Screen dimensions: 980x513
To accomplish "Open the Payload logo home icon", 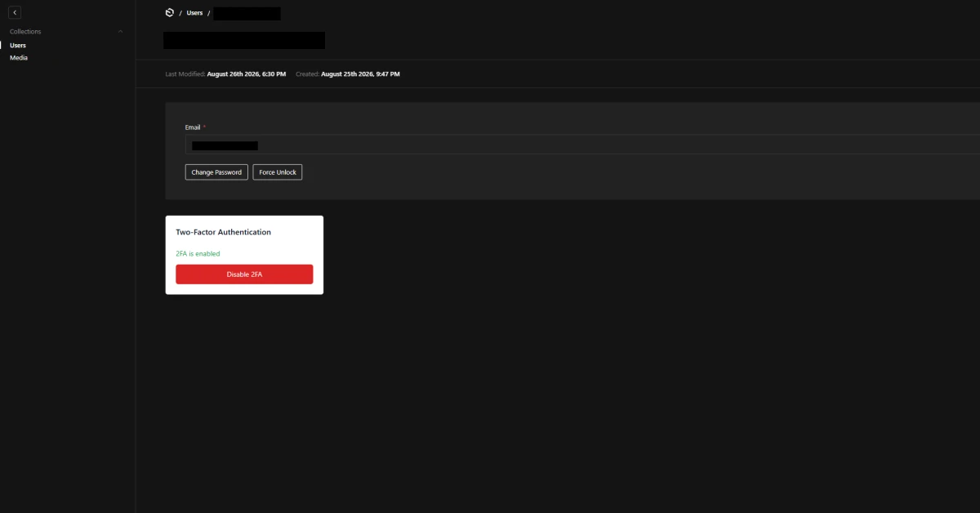I will [170, 12].
